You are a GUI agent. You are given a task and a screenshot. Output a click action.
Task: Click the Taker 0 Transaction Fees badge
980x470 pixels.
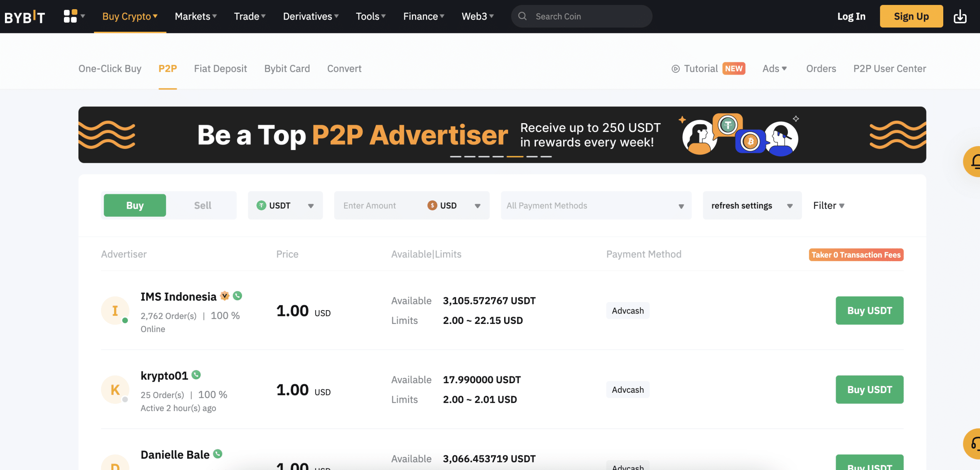[x=856, y=255]
